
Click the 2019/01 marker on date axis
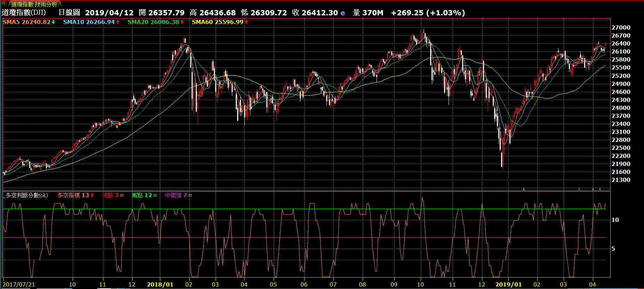[x=508, y=284]
